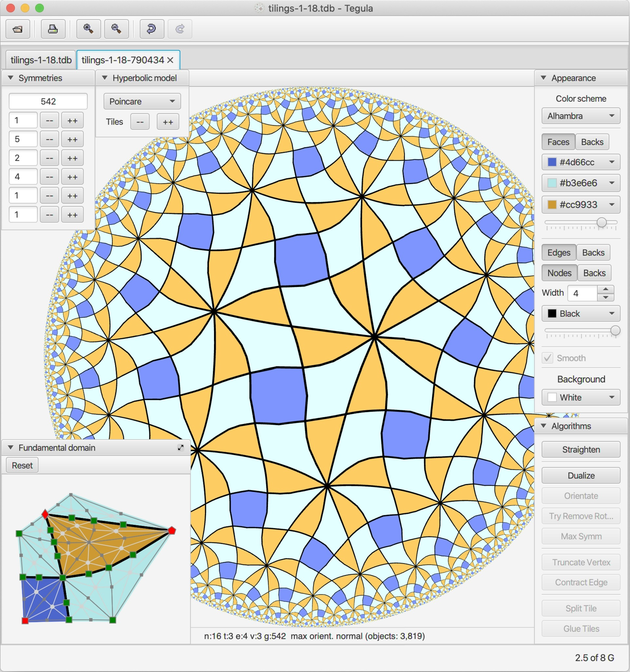Click the Contract Edge button

tap(581, 582)
